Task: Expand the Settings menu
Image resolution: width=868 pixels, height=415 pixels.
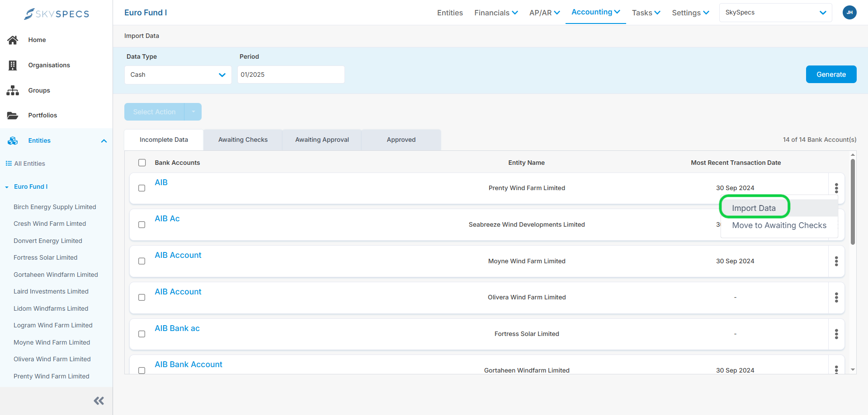Action: [690, 13]
